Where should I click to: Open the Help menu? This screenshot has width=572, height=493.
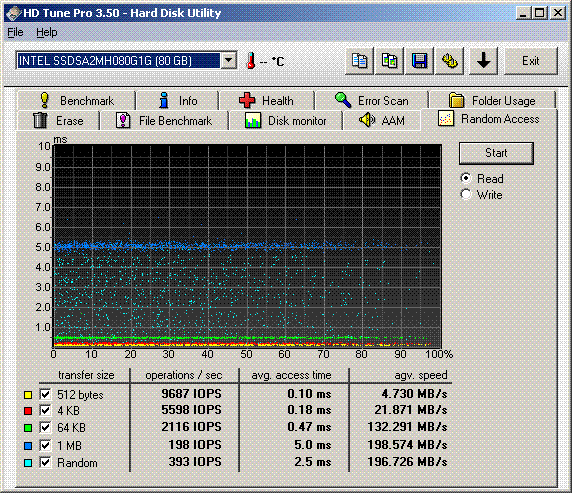coord(47,32)
